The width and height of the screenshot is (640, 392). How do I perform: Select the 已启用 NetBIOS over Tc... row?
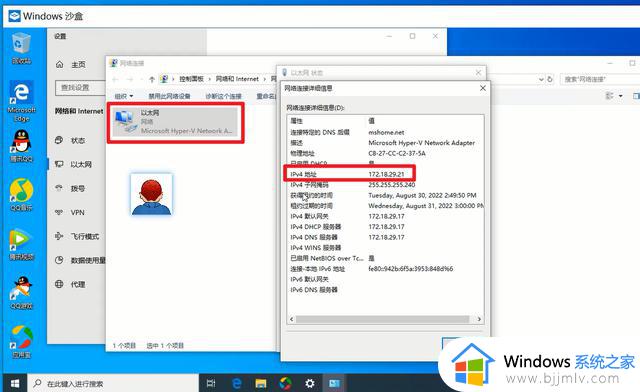385,258
